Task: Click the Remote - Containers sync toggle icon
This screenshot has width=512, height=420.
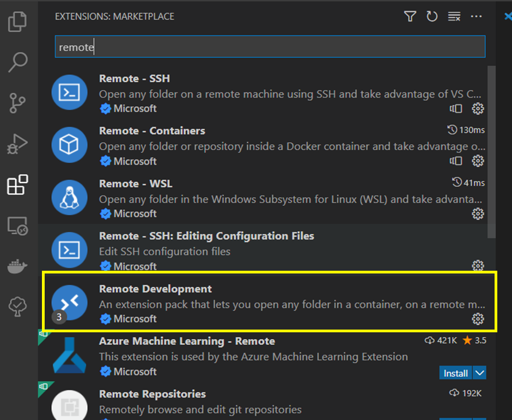Action: 456,161
